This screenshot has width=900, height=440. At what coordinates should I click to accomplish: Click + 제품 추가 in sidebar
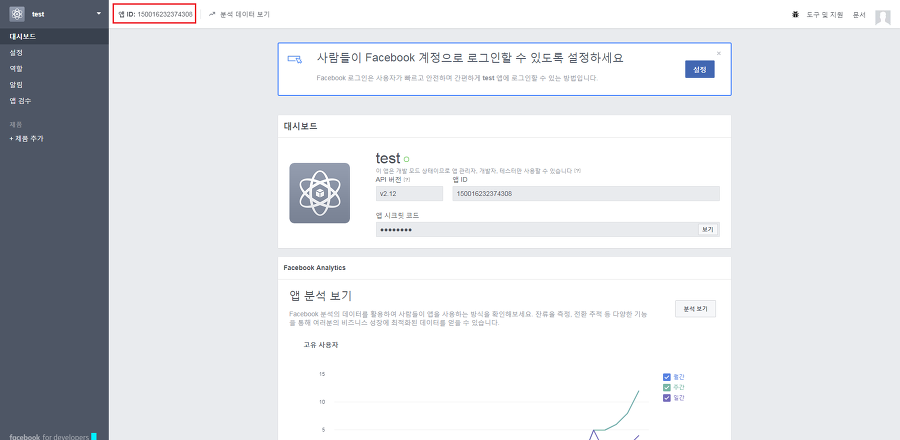point(26,138)
